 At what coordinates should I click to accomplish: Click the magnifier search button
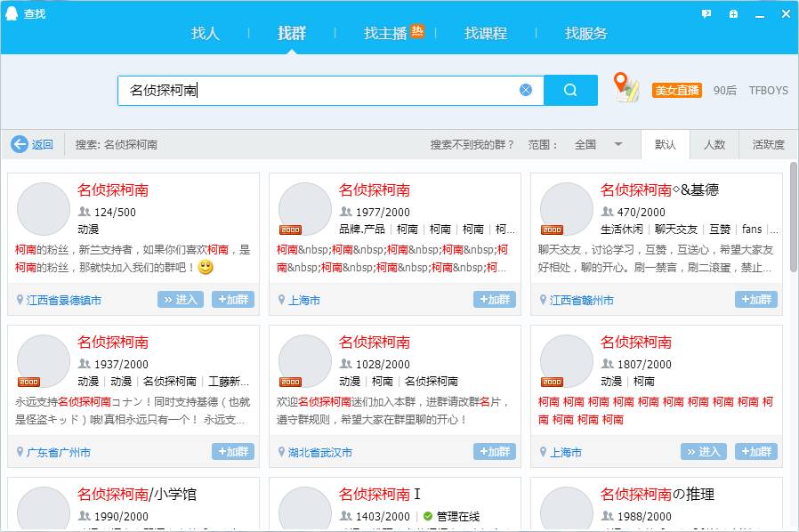(570, 90)
